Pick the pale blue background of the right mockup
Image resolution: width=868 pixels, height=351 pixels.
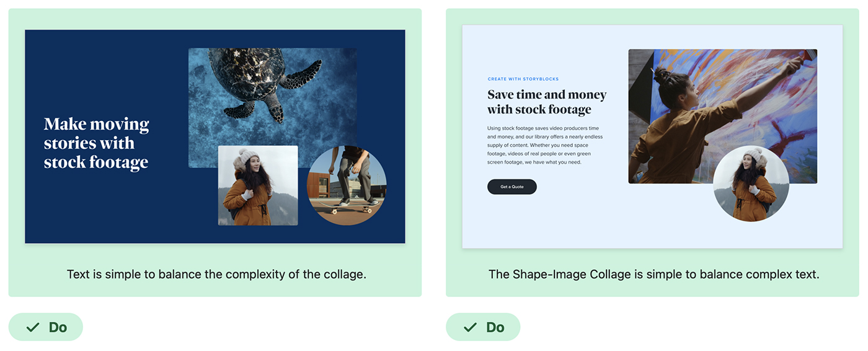click(546, 223)
